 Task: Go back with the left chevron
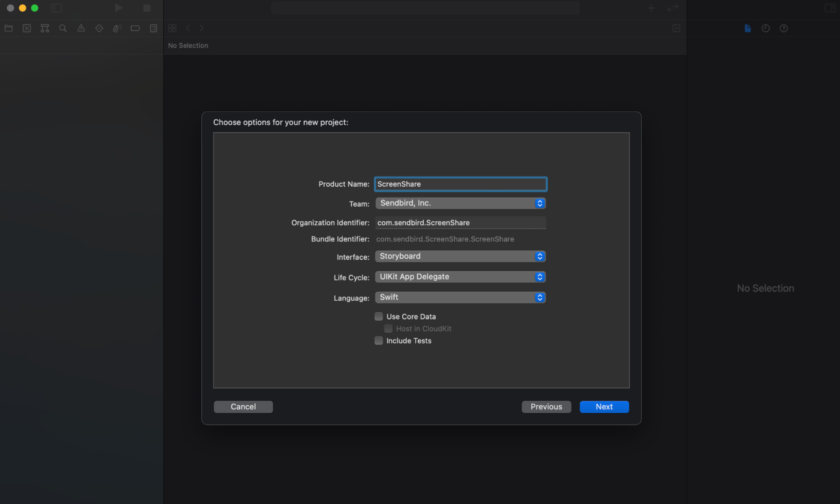[x=188, y=28]
